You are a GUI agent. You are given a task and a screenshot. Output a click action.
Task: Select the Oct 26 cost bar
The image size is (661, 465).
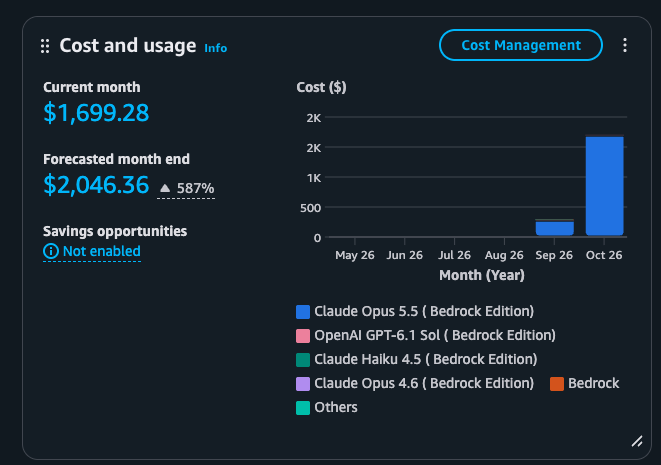coord(604,185)
